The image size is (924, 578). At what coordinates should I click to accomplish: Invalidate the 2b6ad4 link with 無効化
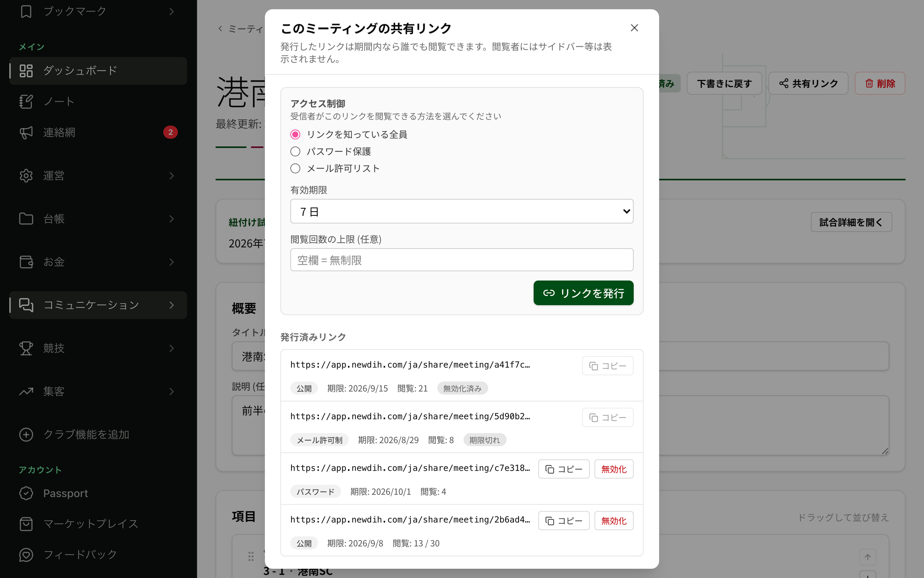coord(614,521)
